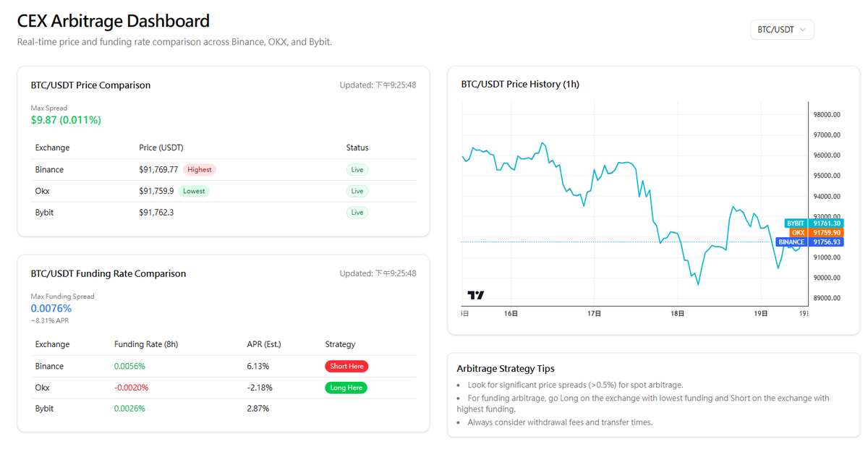Viewport: 868px width, 452px height.
Task: Click the 17日 date label on chart axis
Action: coord(595,314)
